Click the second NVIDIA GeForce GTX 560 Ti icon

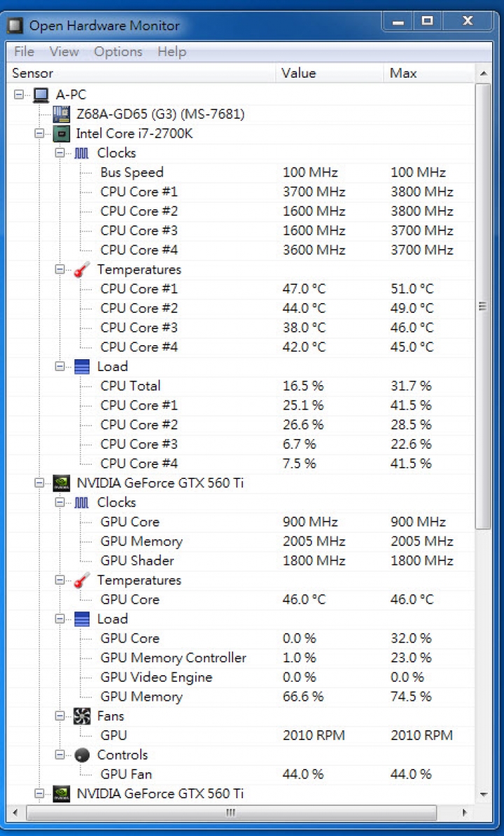point(62,793)
